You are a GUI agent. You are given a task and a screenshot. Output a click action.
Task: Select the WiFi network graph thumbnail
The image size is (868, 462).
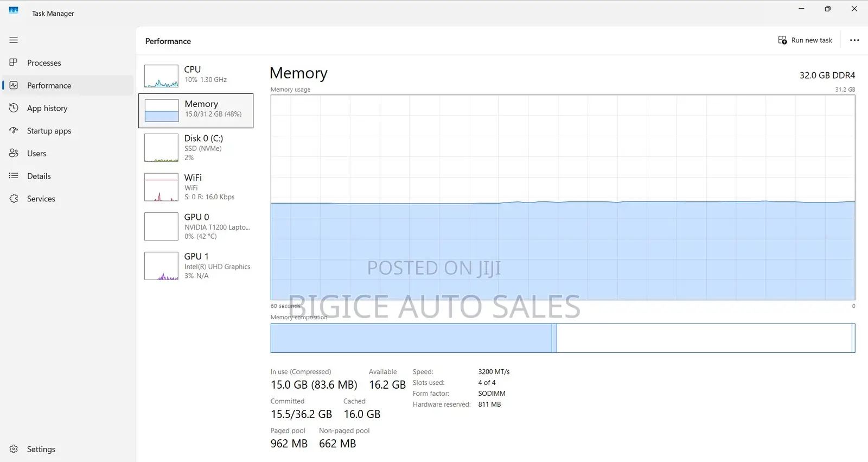coord(161,187)
